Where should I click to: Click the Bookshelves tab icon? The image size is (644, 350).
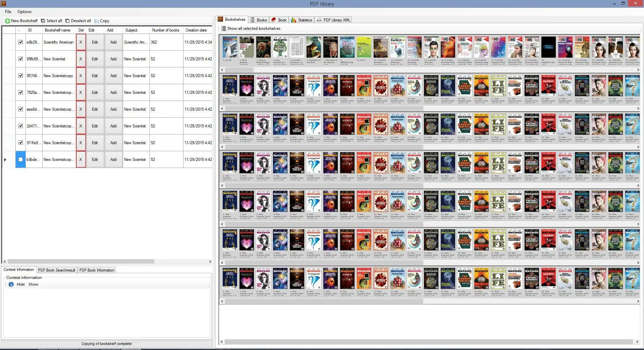pyautogui.click(x=221, y=19)
